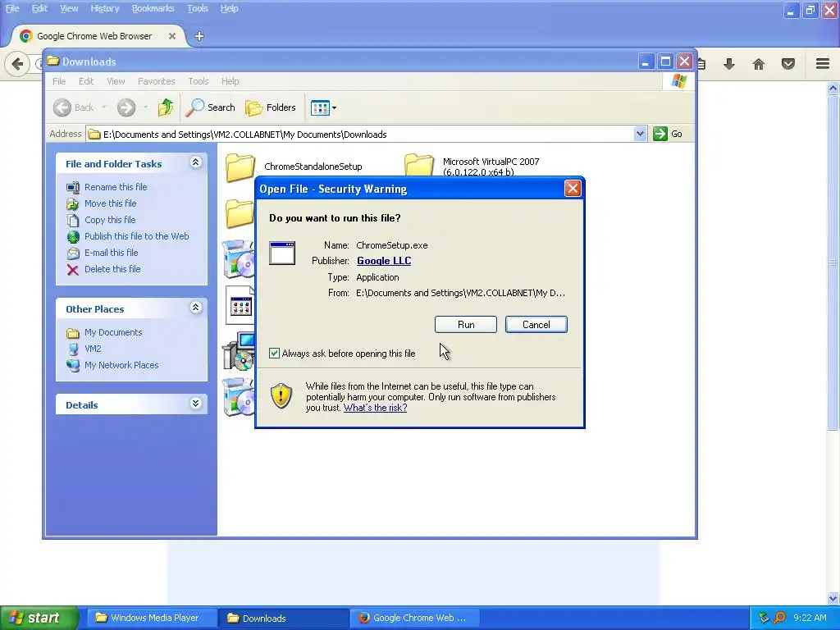Screen dimensions: 840x630
Task: Click the Publish to Web globe icon
Action: pyautogui.click(x=73, y=236)
